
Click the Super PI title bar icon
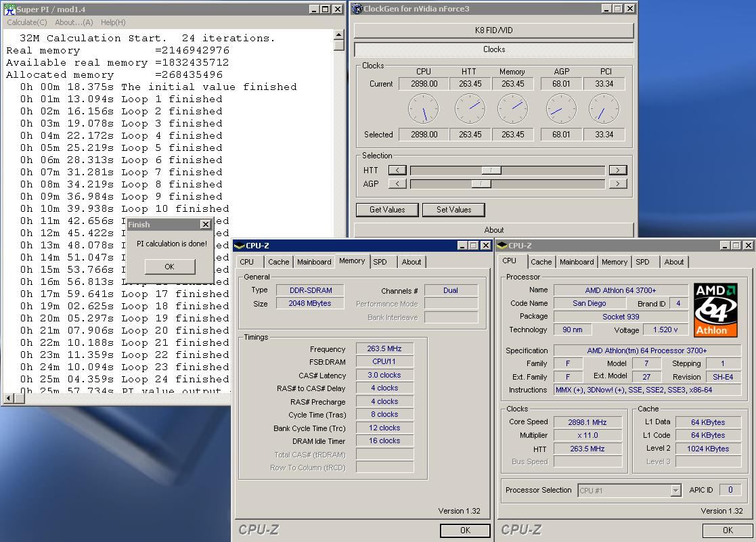tap(9, 9)
